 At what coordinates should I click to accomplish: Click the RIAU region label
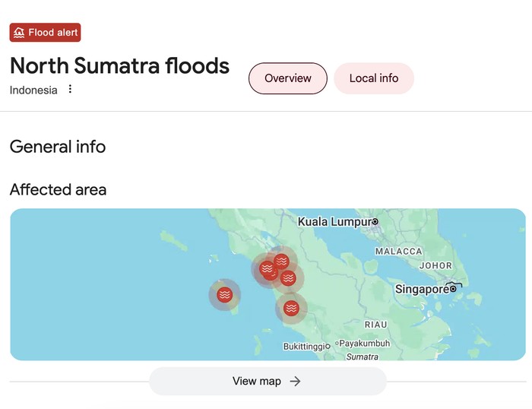(375, 325)
